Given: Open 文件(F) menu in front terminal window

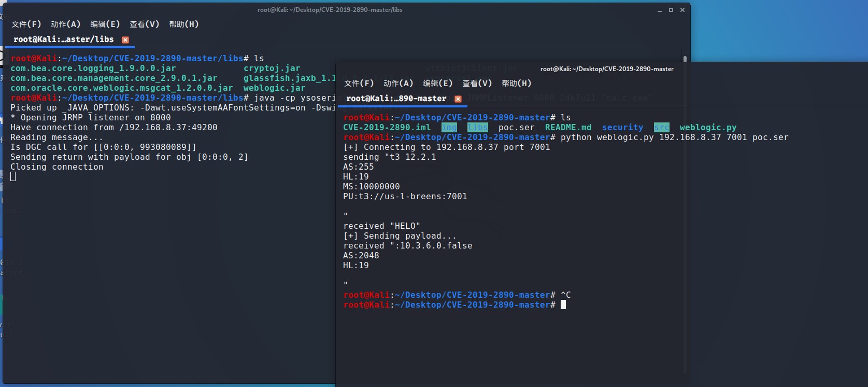Looking at the screenshot, I should (x=359, y=83).
